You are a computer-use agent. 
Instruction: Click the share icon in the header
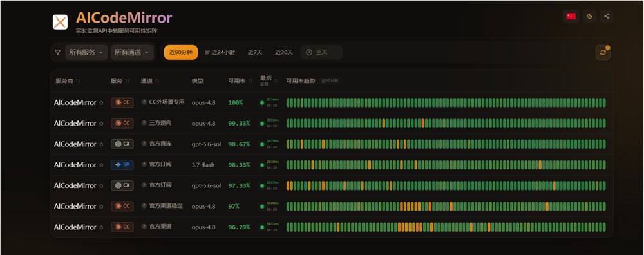[x=607, y=17]
